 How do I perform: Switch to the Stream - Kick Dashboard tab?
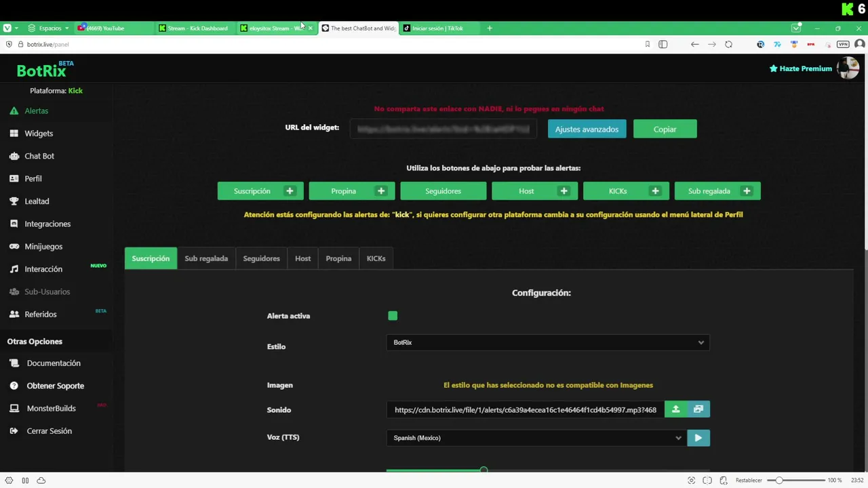coord(195,28)
